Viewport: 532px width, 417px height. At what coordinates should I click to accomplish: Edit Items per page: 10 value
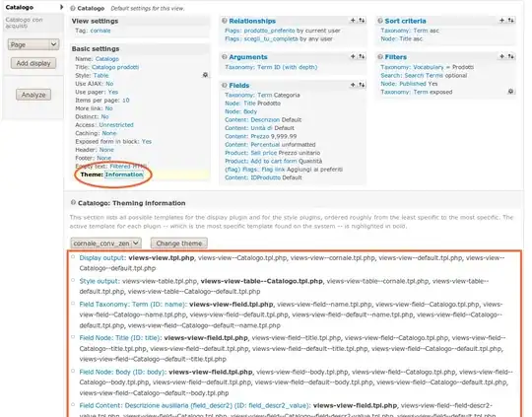tap(125, 101)
